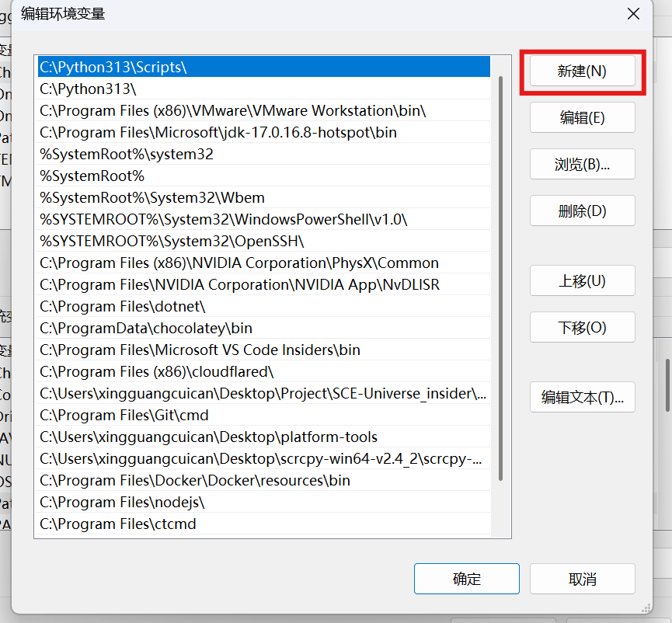Move entry up with 上移(U)
Viewport: 672px width, 623px height.
[582, 280]
